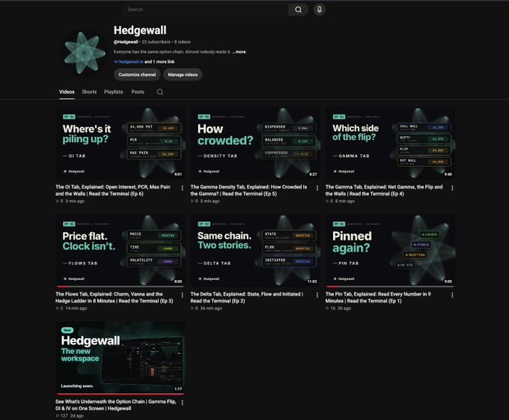The width and height of the screenshot is (509, 420).
Task: Open 'Where's it piling up?' thumbnail
Action: tap(121, 143)
